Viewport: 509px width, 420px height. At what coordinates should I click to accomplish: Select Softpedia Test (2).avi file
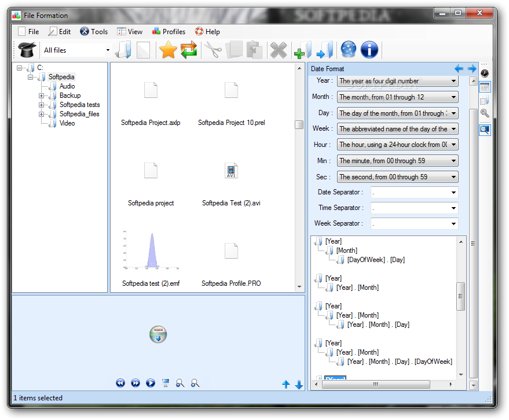click(x=231, y=203)
